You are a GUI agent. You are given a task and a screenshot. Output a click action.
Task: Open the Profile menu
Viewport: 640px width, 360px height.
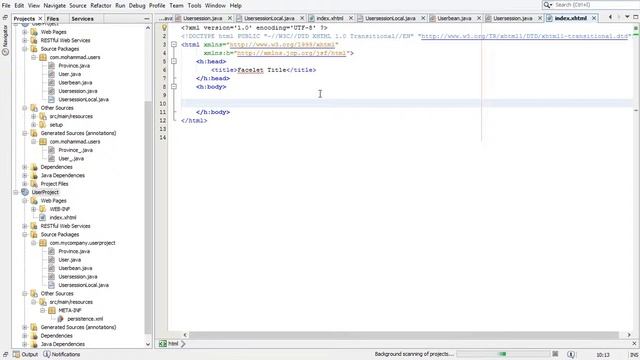tap(157, 6)
